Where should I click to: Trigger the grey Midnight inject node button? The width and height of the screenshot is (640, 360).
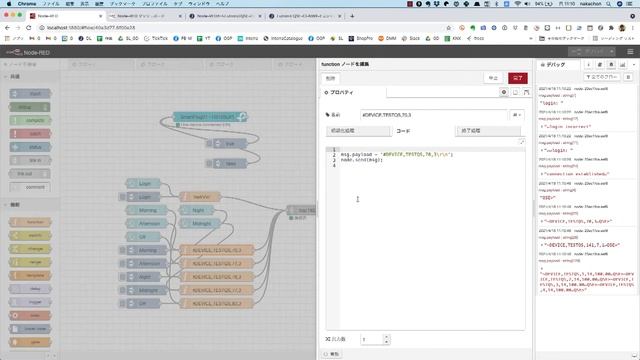click(x=122, y=290)
